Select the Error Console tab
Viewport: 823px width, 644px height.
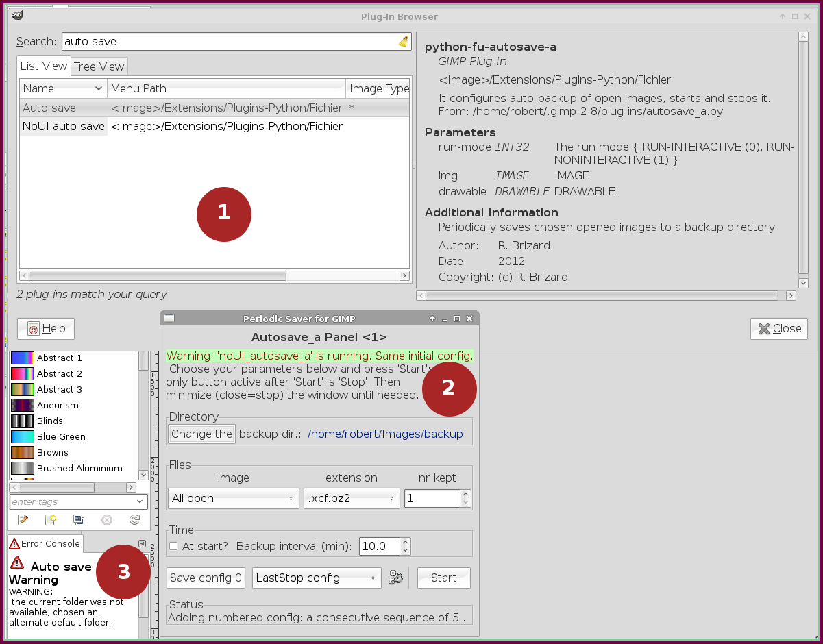(x=45, y=543)
